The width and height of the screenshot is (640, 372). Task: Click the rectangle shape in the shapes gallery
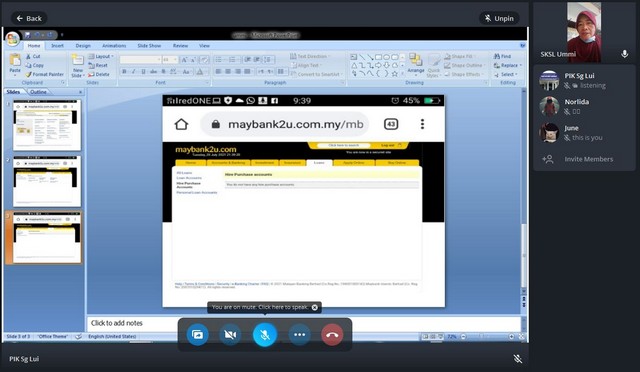(378, 57)
